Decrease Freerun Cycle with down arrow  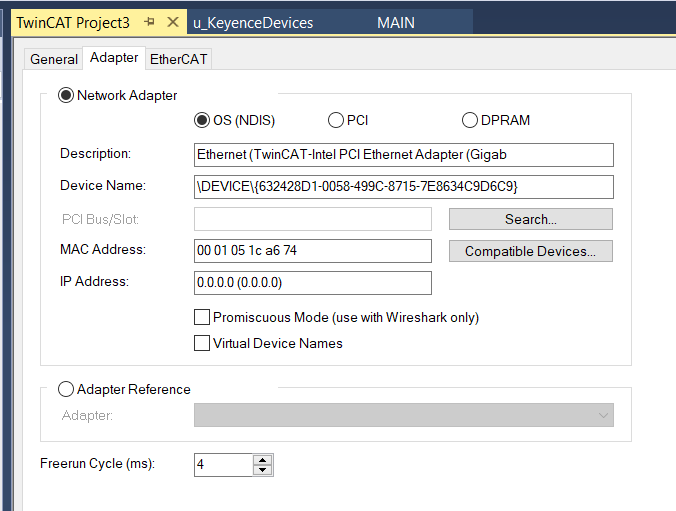point(263,470)
